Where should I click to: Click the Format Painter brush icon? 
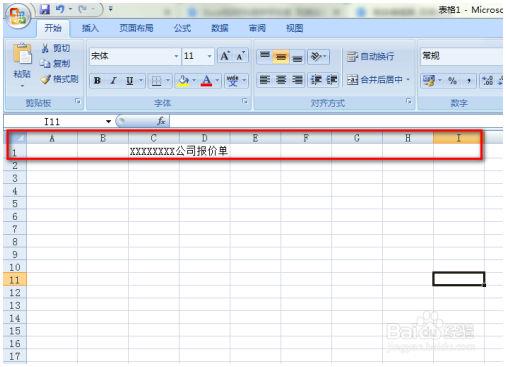coord(45,79)
